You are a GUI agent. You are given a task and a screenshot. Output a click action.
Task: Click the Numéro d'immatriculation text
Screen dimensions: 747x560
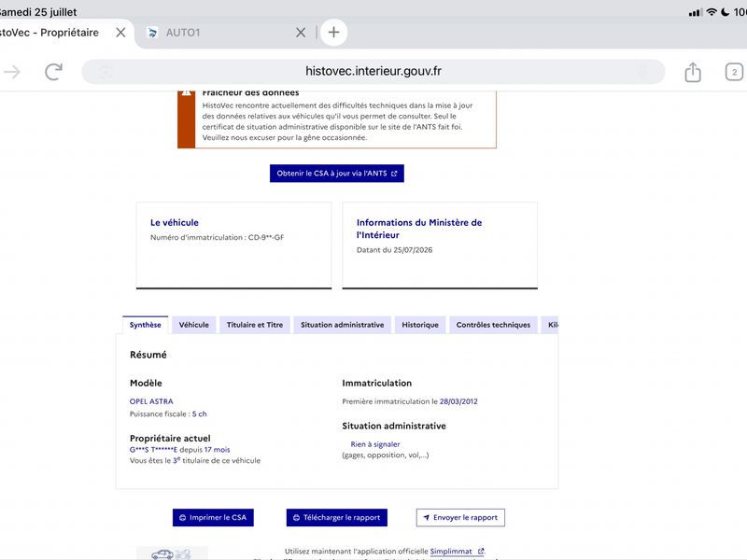point(217,237)
